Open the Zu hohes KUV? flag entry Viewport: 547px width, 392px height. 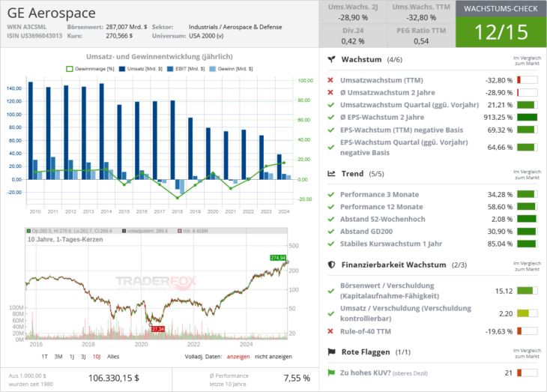[x=384, y=373]
